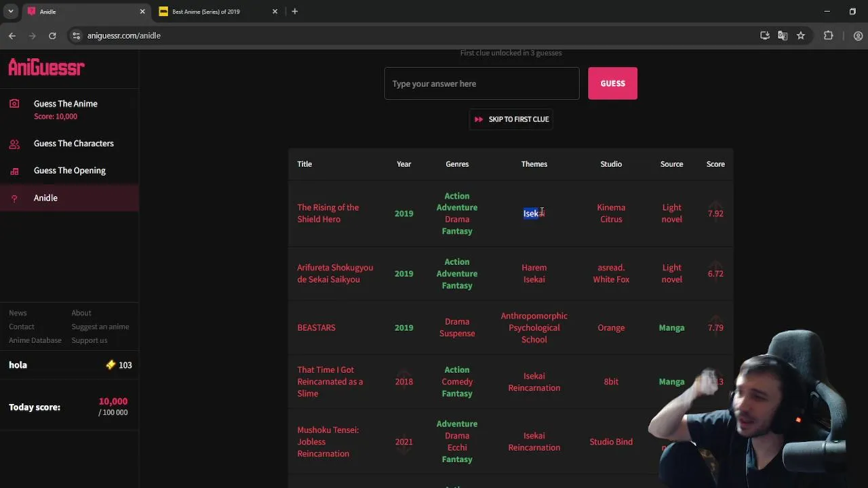Open Guess The Characters mode
Viewport: 868px width, 488px height.
click(74, 144)
